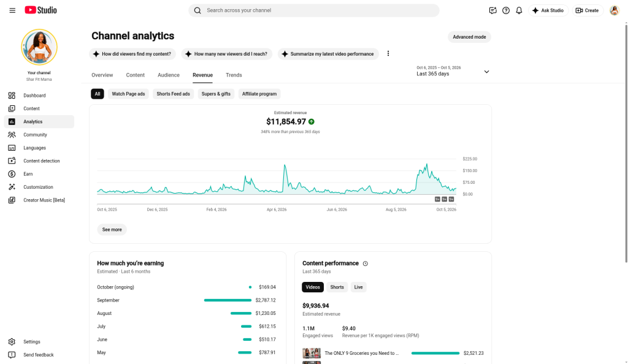The height and width of the screenshot is (364, 628).
Task: Ask 'Summarize my latest video performance'
Action: [328, 54]
